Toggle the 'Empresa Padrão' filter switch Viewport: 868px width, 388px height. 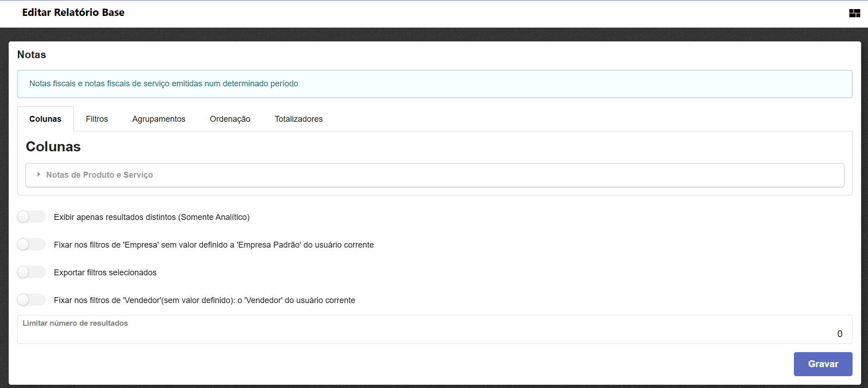pyautogui.click(x=31, y=244)
